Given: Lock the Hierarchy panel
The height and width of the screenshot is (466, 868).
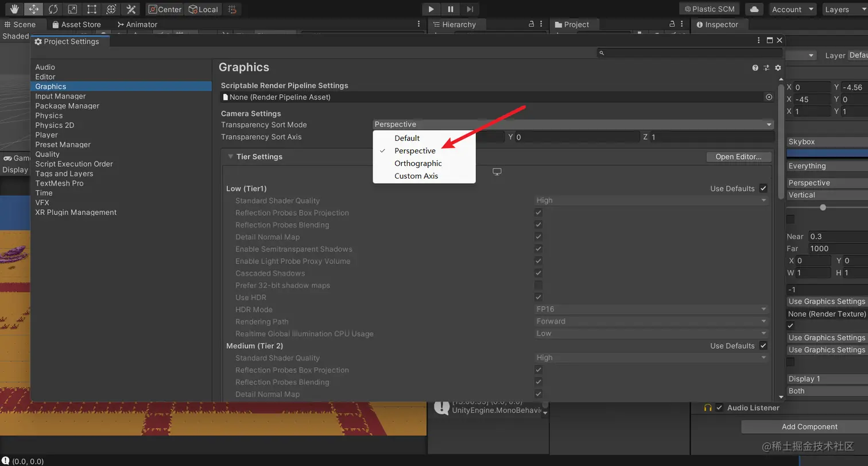Looking at the screenshot, I should pyautogui.click(x=531, y=24).
